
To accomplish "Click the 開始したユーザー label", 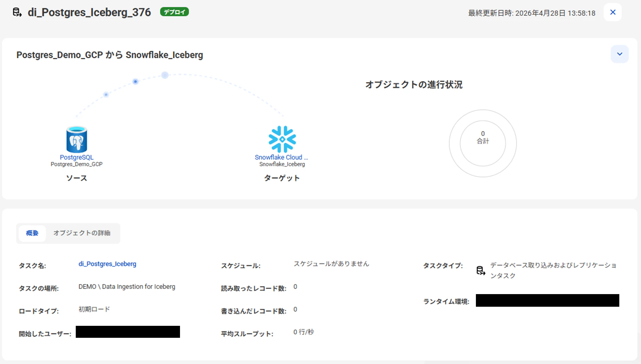I will point(45,334).
